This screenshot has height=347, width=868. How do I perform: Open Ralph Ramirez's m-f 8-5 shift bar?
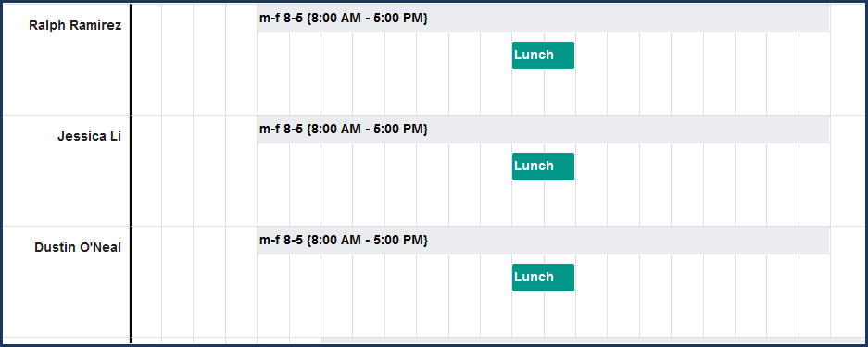click(543, 19)
